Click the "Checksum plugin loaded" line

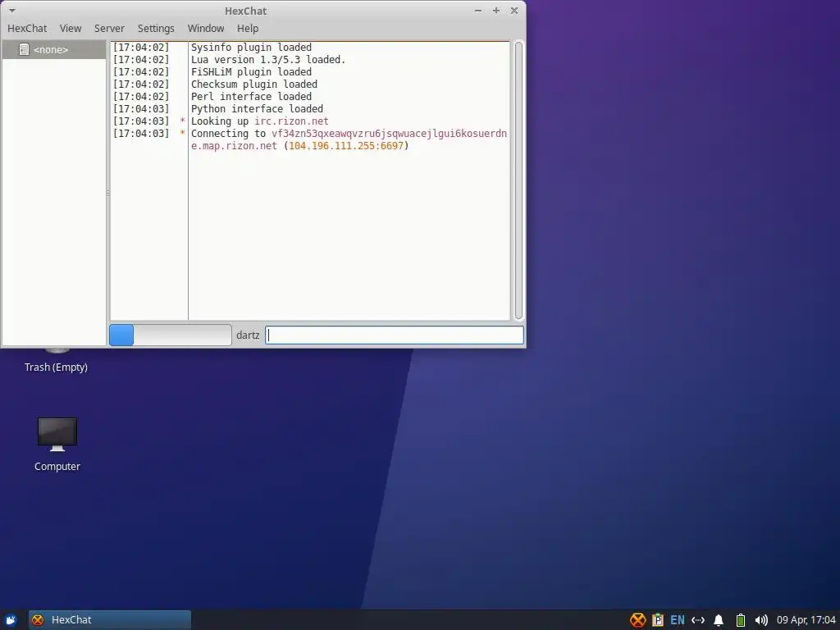(x=254, y=84)
